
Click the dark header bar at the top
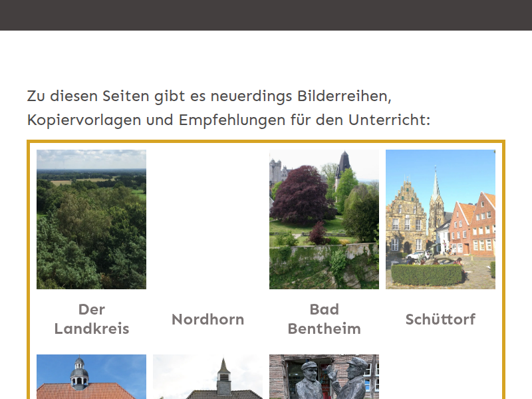tap(266, 15)
